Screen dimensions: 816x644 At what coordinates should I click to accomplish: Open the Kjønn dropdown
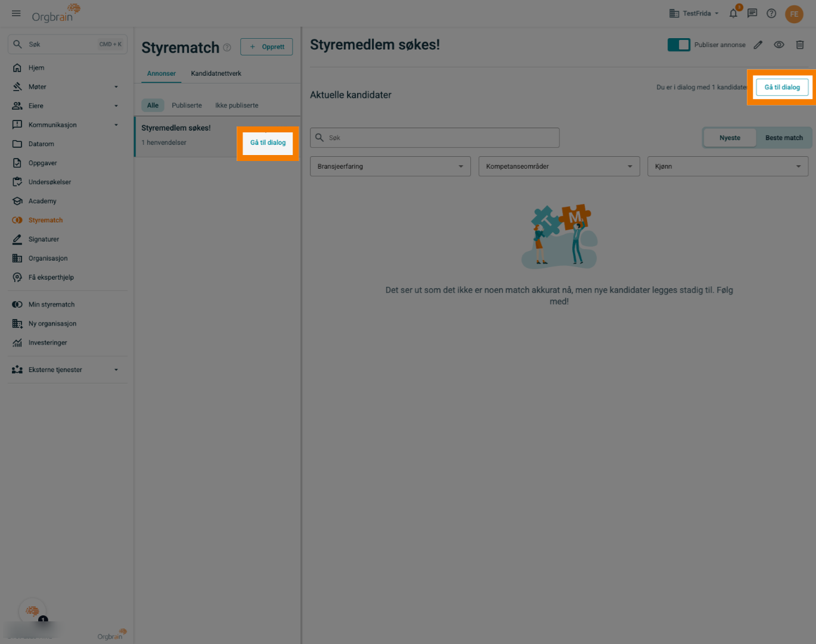pos(728,166)
